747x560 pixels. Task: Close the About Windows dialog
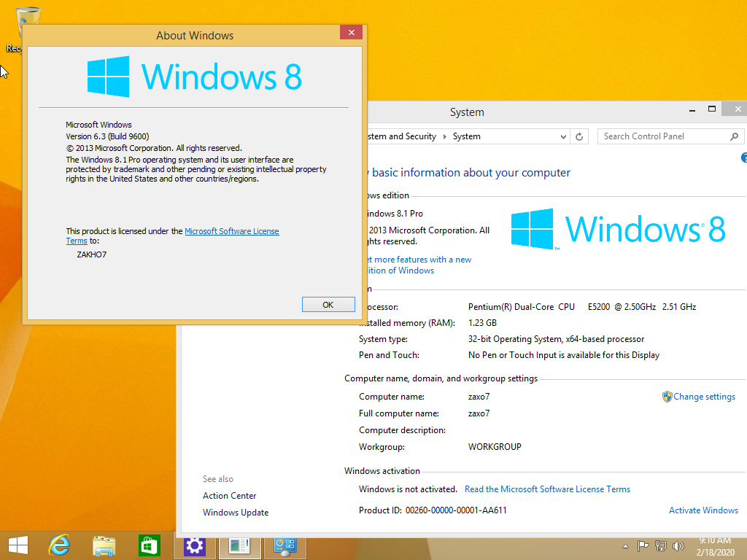(351, 32)
